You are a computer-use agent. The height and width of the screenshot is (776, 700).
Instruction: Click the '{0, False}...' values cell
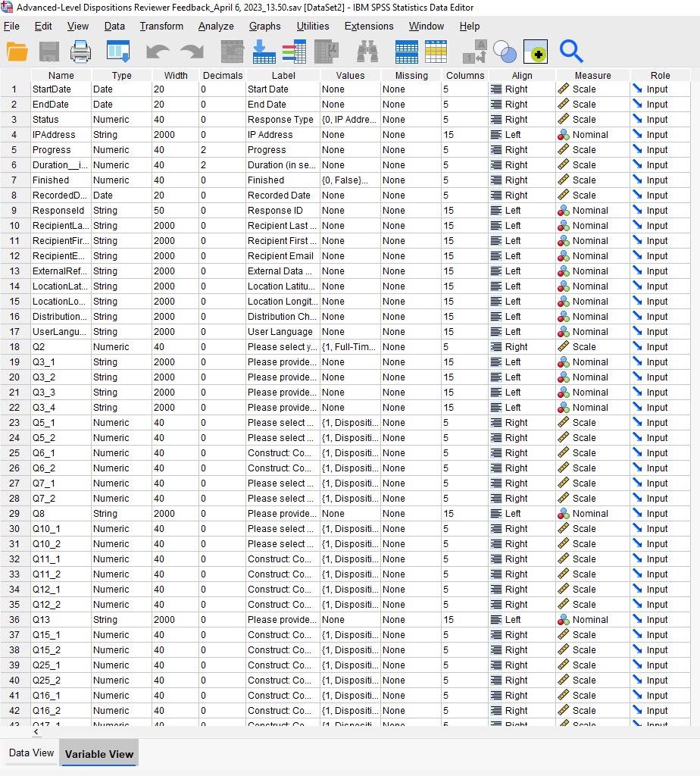tap(350, 180)
